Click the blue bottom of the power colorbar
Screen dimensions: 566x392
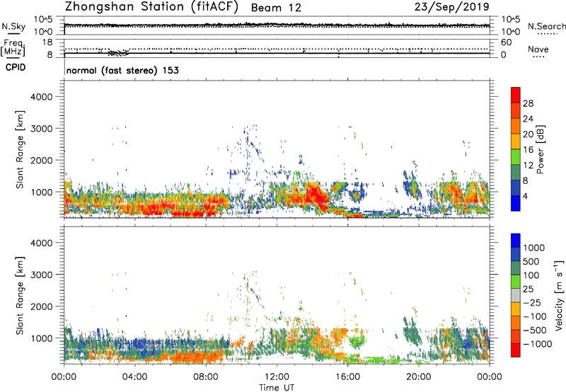pos(516,203)
